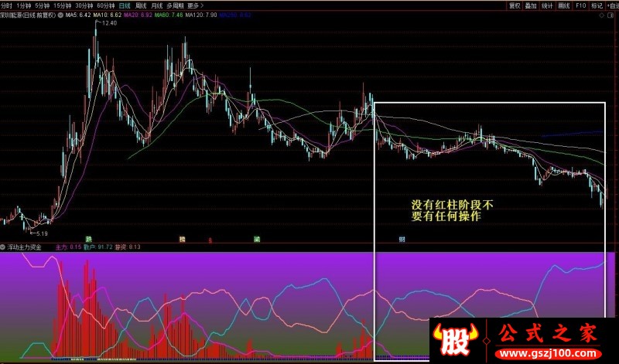Screen dimensions: 619x364
Task: Select the 分时 intraday tab
Action: click(x=6, y=5)
